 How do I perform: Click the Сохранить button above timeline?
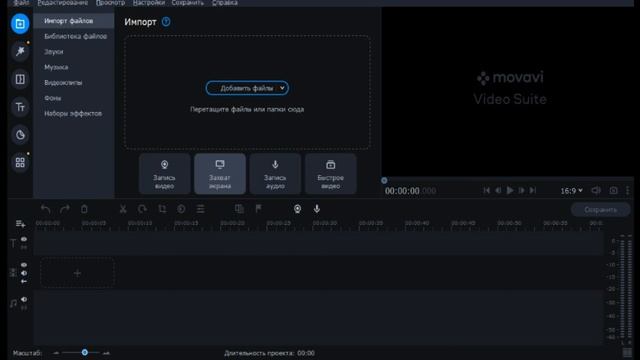coord(600,210)
